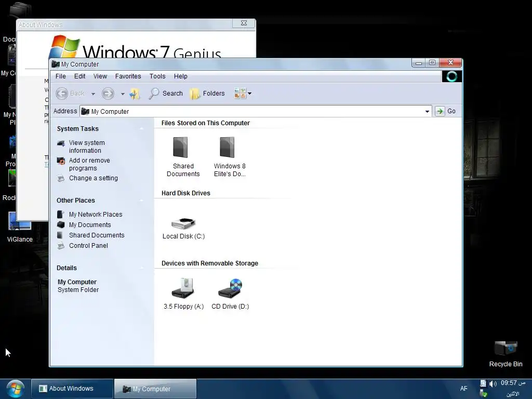Image resolution: width=532 pixels, height=399 pixels.
Task: Click the My Computer title bar icon
Action: point(55,64)
